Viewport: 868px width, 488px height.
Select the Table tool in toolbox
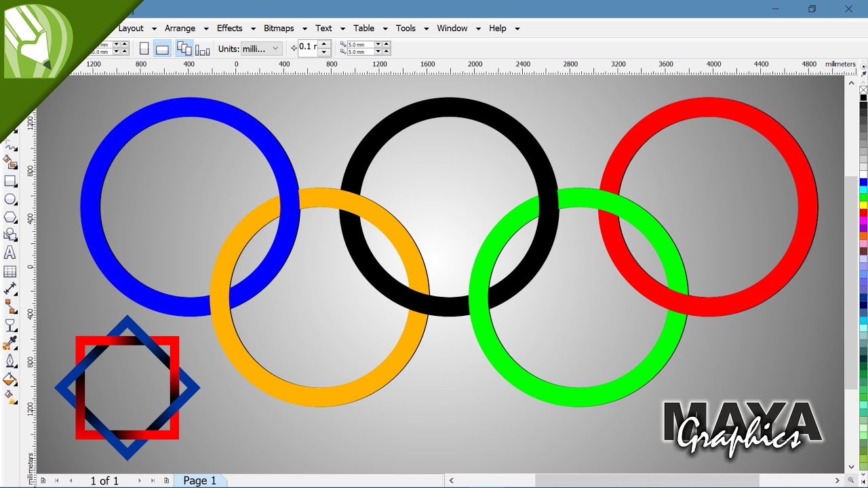pos(11,272)
